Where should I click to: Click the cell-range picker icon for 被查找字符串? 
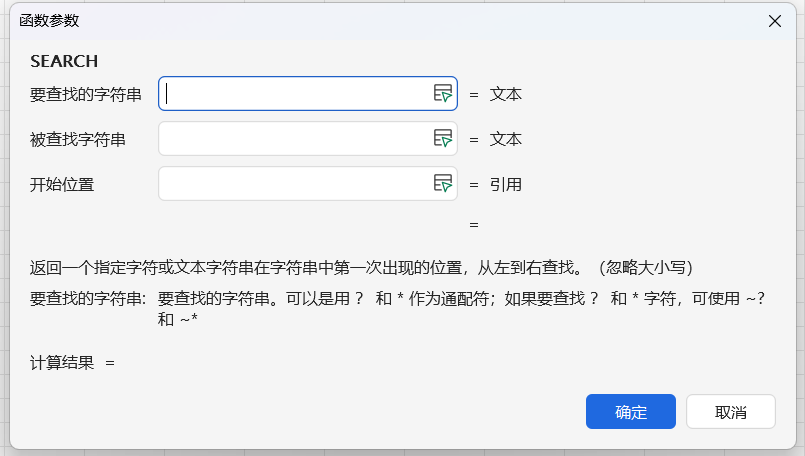[443, 138]
